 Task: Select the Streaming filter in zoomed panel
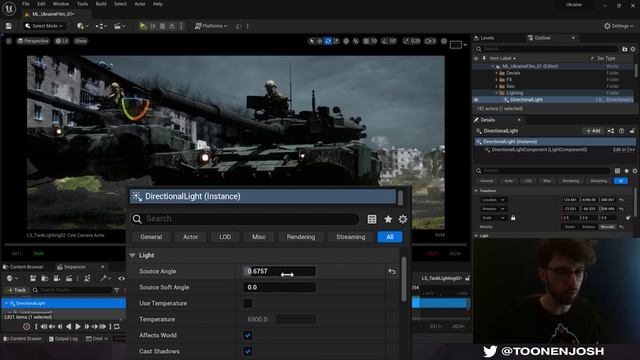tap(351, 237)
